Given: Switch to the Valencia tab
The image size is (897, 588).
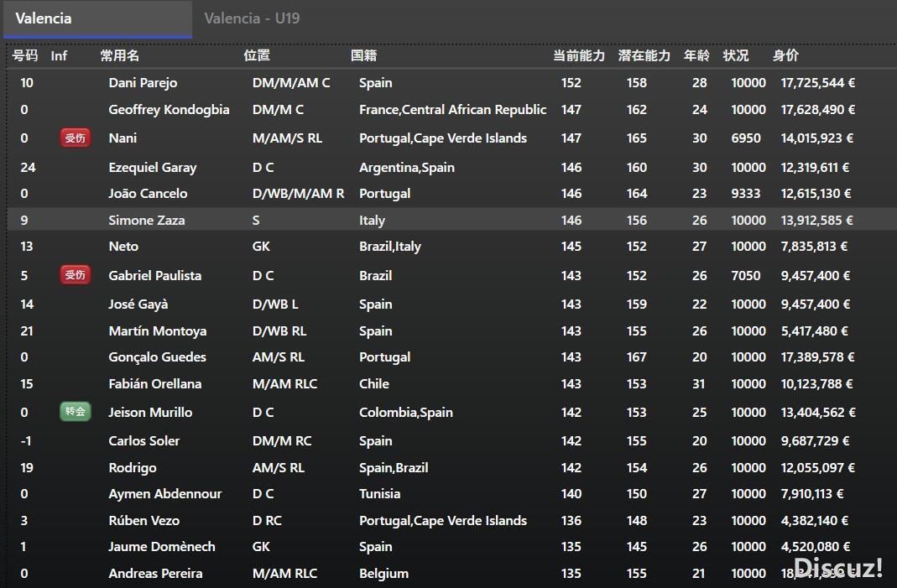Looking at the screenshot, I should pyautogui.click(x=98, y=18).
